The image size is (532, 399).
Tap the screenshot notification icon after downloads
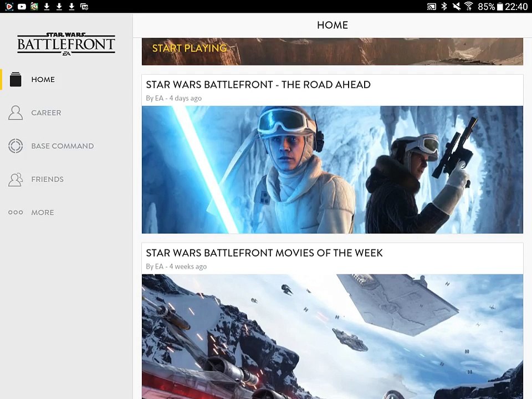pyautogui.click(x=84, y=7)
